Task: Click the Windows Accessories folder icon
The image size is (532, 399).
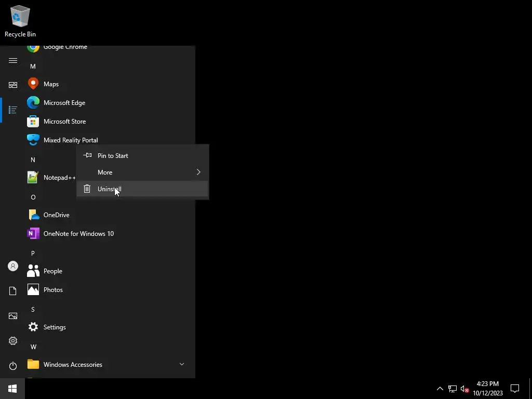Action: (33, 364)
